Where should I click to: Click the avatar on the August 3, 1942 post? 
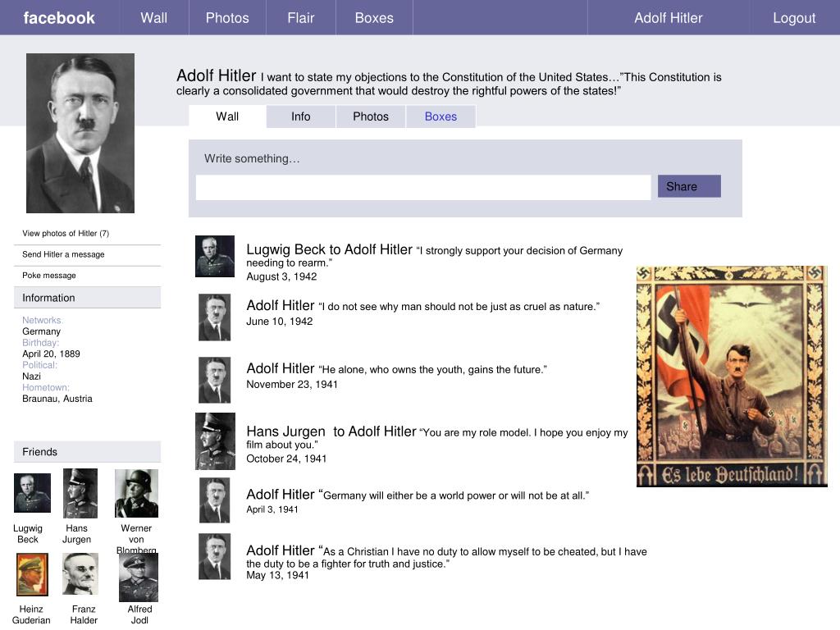[x=215, y=256]
